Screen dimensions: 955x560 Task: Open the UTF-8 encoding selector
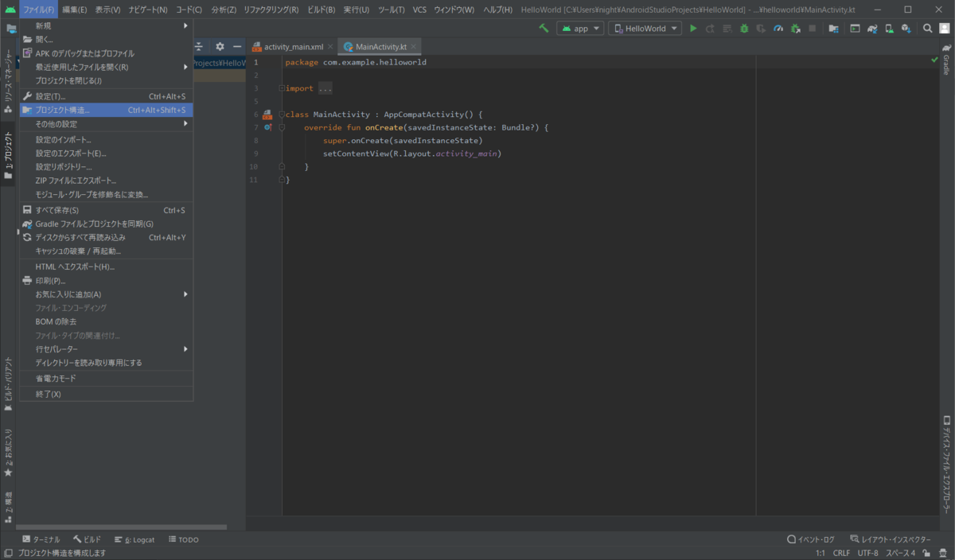pos(868,553)
